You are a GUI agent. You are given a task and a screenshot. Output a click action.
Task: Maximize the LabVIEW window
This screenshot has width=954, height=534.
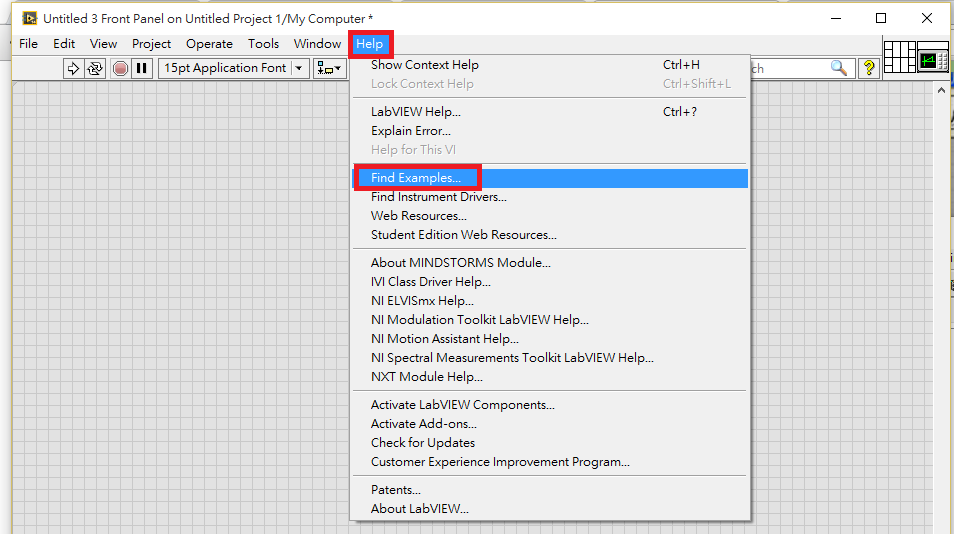click(880, 18)
